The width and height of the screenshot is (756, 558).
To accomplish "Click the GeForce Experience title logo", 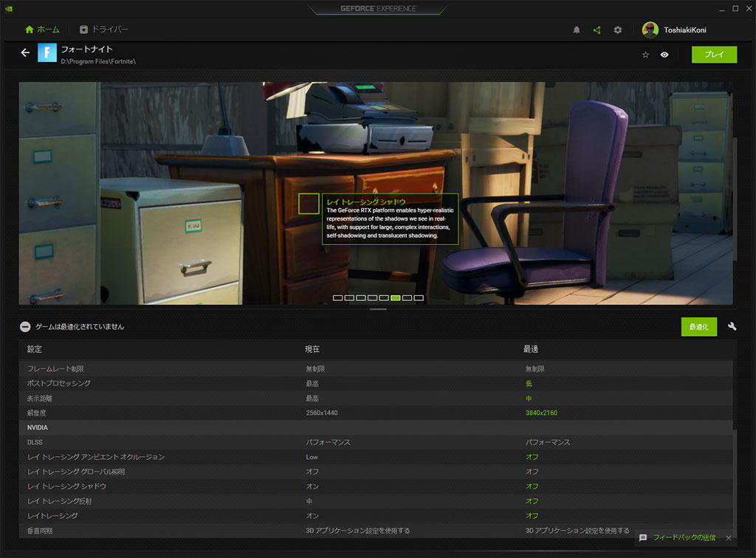I will click(x=378, y=9).
